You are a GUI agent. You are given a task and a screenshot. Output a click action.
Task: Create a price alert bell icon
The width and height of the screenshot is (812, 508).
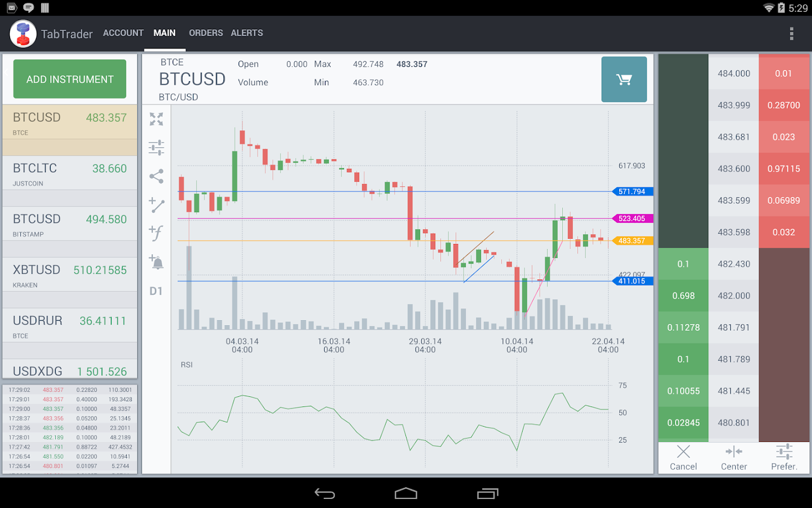coord(156,261)
